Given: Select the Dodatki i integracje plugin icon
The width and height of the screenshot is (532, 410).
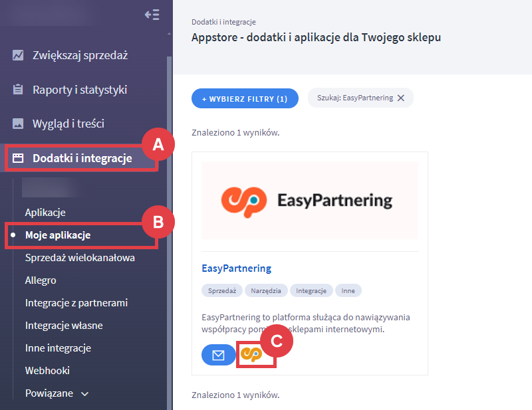Looking at the screenshot, I should click(18, 158).
